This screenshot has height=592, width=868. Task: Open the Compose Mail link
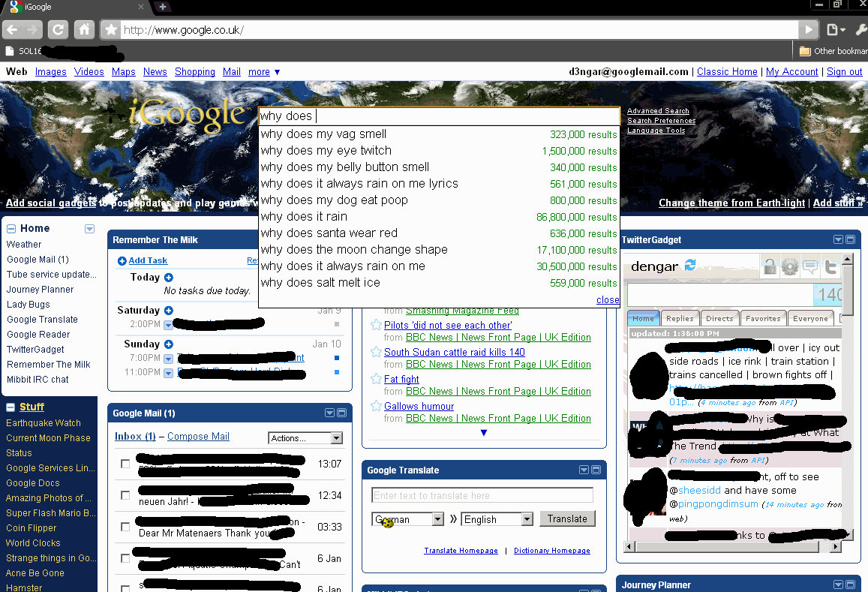click(198, 437)
